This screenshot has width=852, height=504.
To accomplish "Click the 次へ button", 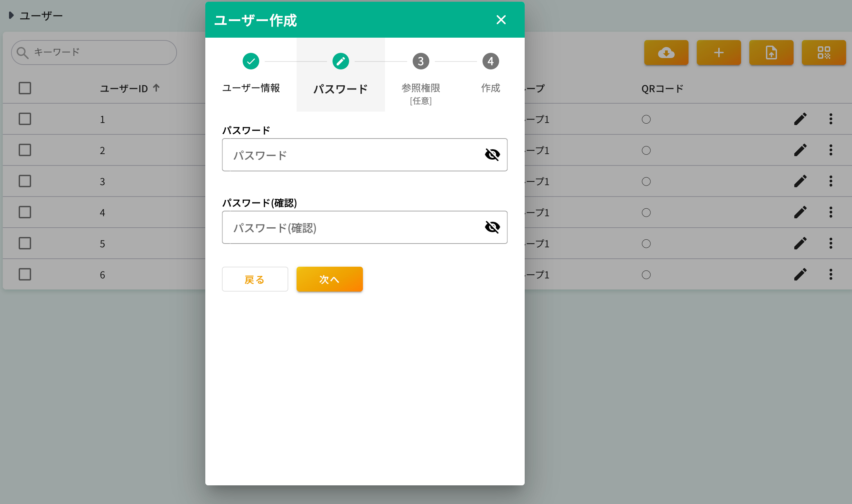I will [x=329, y=279].
